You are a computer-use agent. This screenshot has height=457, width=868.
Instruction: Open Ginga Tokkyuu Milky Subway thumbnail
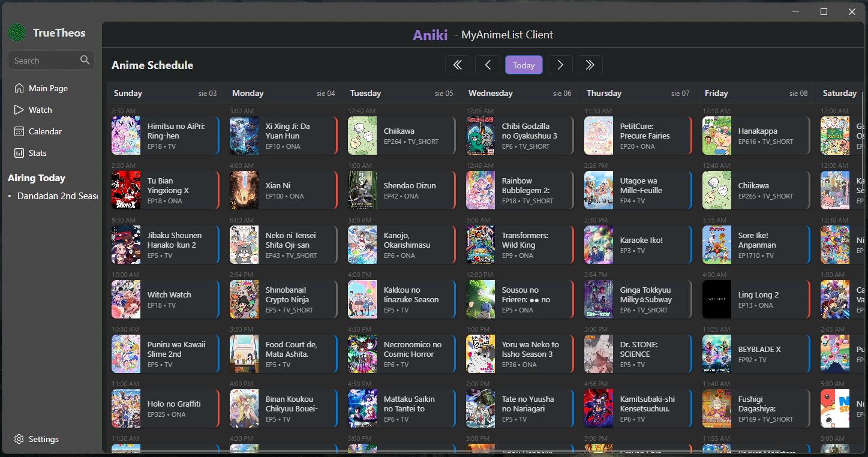pos(599,299)
